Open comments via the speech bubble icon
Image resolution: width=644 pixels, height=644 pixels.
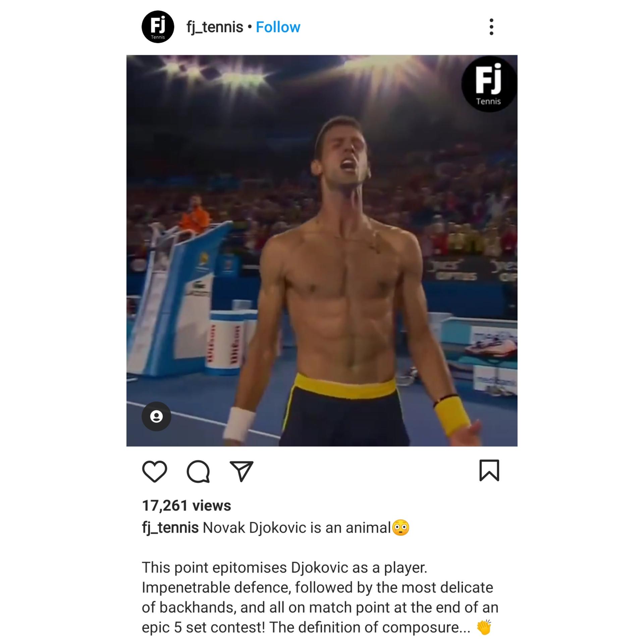pyautogui.click(x=198, y=471)
